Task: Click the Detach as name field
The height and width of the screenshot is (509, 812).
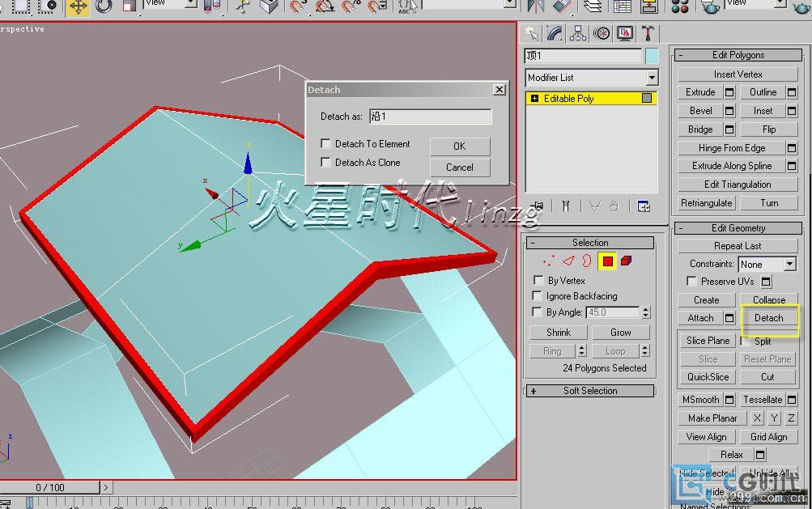Action: 430,117
